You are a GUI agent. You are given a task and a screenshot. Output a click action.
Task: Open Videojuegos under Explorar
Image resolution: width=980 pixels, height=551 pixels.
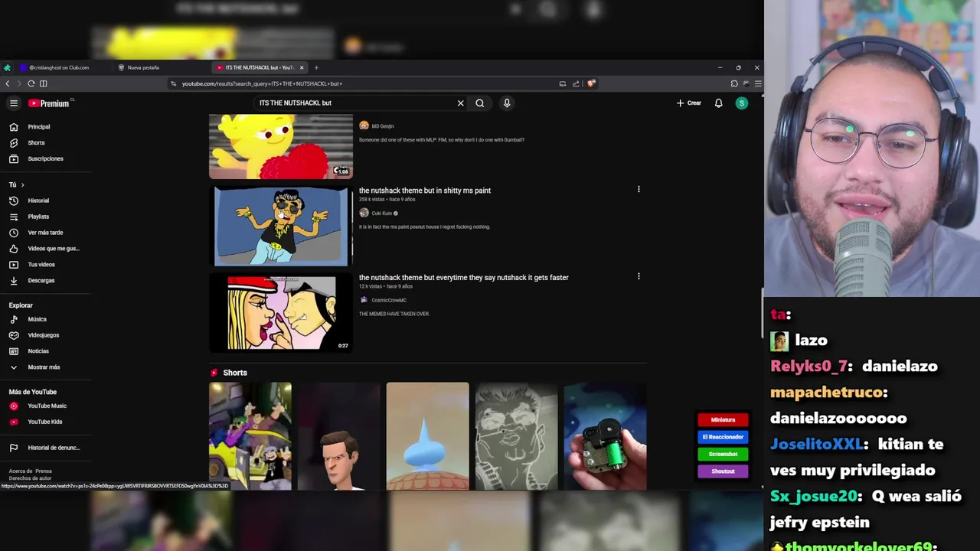43,335
